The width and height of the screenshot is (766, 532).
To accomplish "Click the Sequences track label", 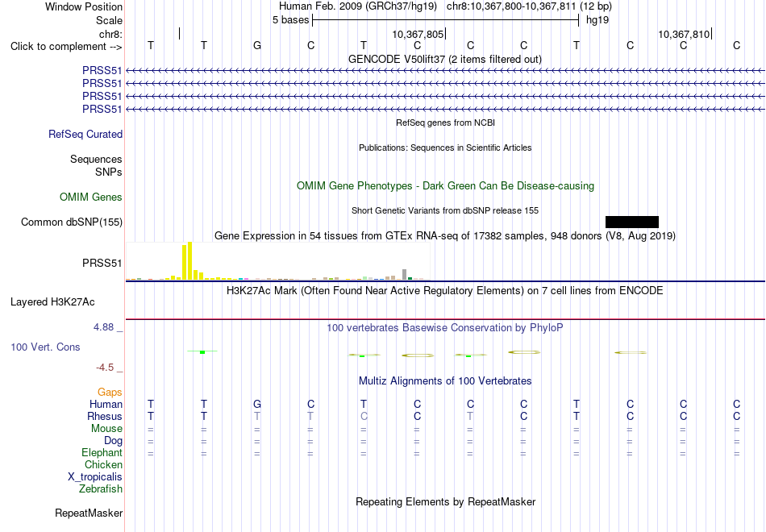I will pyautogui.click(x=96, y=160).
